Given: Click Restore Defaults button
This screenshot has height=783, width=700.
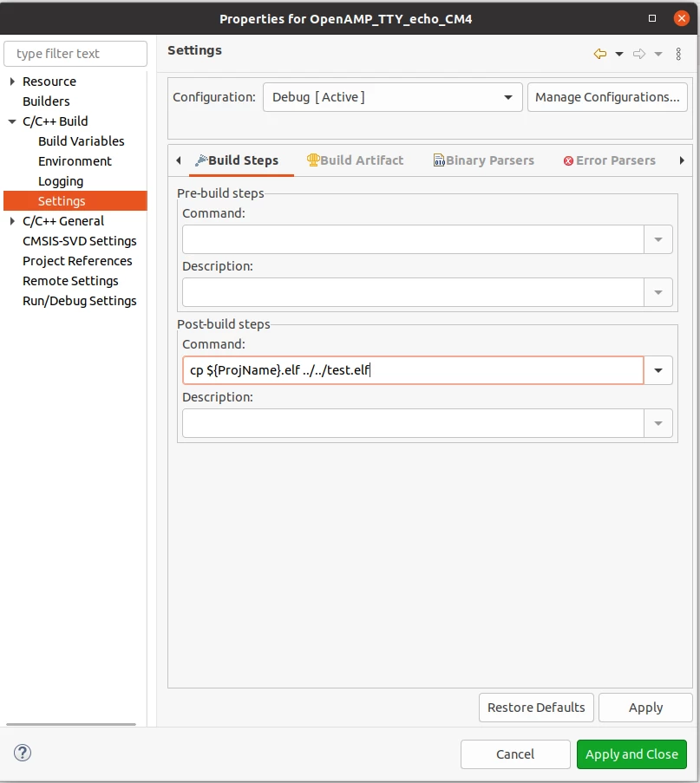Looking at the screenshot, I should pos(536,708).
